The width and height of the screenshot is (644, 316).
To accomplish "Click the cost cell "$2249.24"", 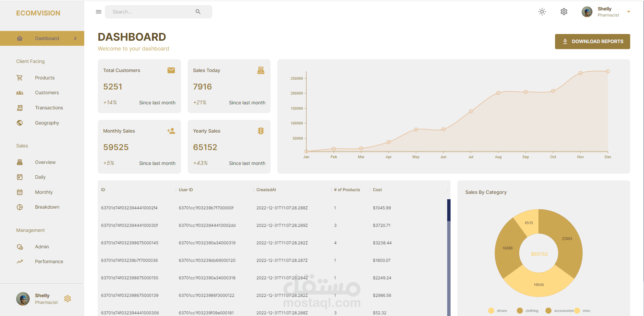I will (x=382, y=278).
